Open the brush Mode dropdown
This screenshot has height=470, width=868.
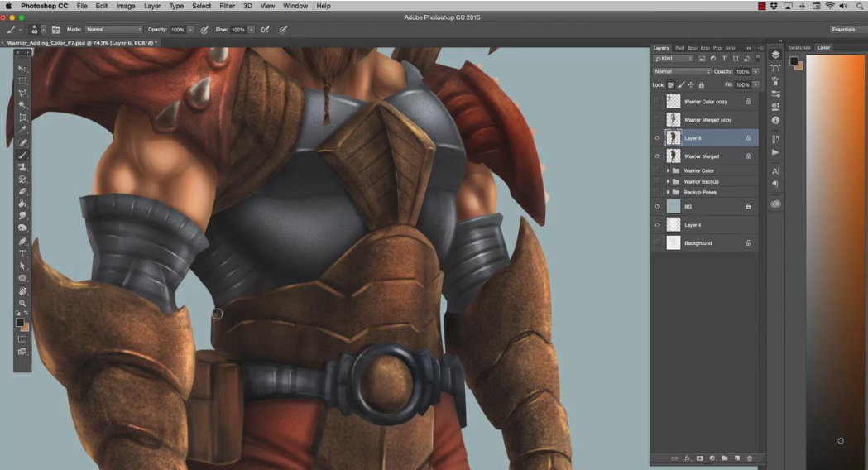coord(113,30)
